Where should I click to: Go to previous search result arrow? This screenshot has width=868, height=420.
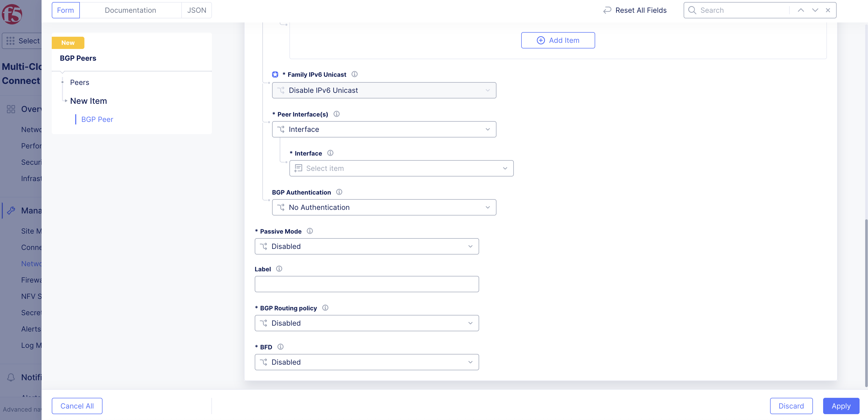[x=801, y=10]
